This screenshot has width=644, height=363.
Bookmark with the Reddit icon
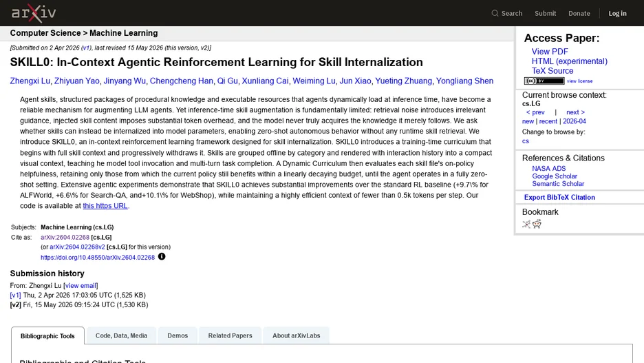point(537,224)
